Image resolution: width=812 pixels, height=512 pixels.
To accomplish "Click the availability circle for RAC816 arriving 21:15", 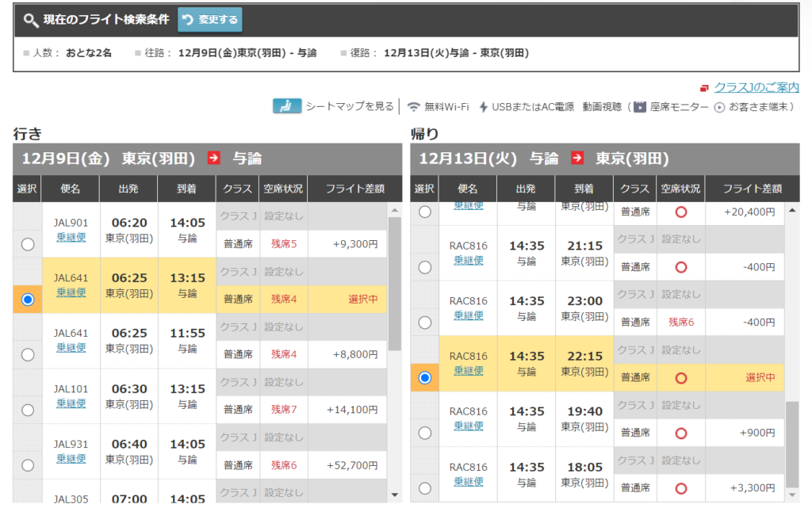I will pos(681,267).
